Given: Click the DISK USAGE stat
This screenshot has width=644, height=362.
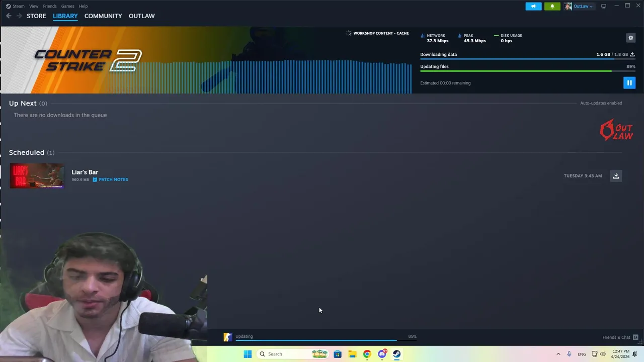Looking at the screenshot, I should click(x=508, y=38).
